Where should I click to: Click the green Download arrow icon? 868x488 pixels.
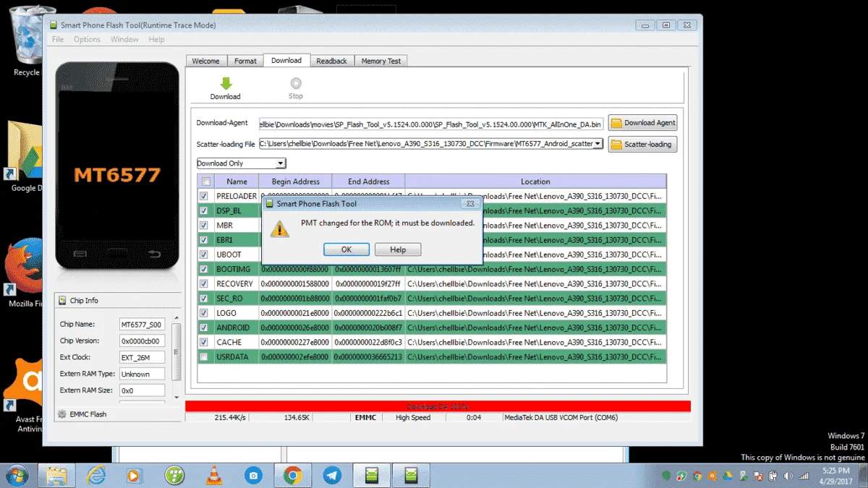226,83
